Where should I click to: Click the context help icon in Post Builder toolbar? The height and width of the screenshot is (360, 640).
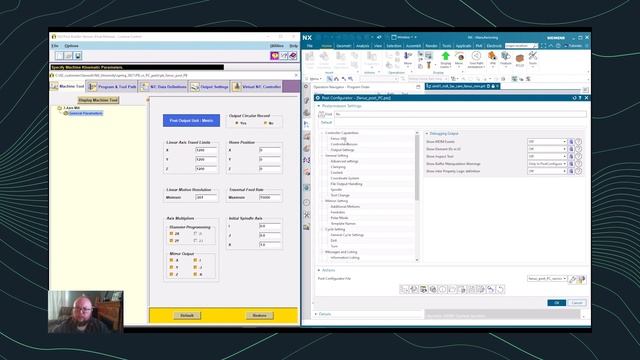click(284, 56)
